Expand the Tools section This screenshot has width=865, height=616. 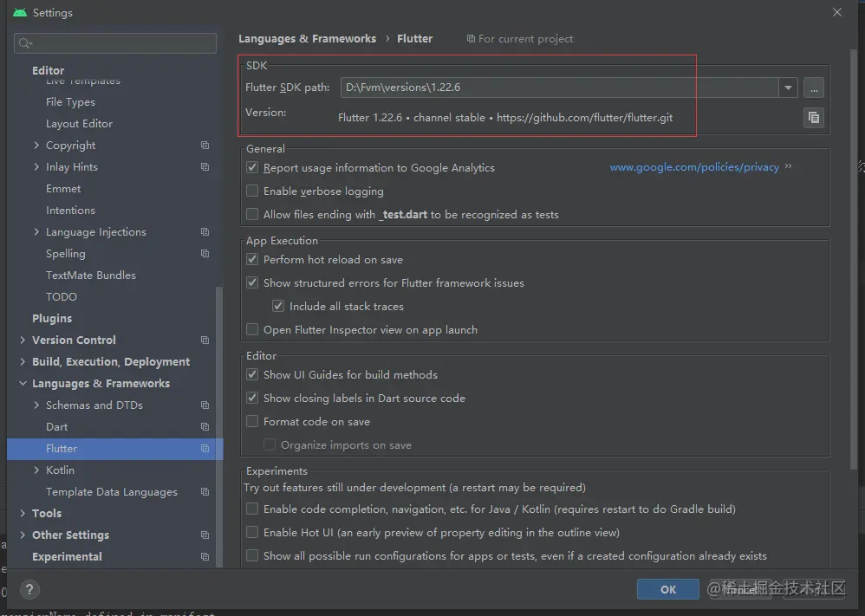click(x=23, y=513)
